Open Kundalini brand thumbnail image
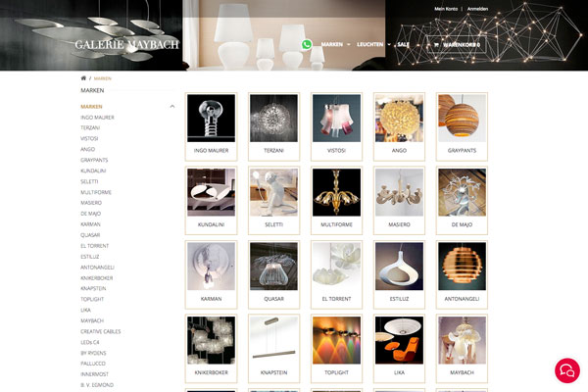Viewport: 588px width, 392px height. coord(211,192)
